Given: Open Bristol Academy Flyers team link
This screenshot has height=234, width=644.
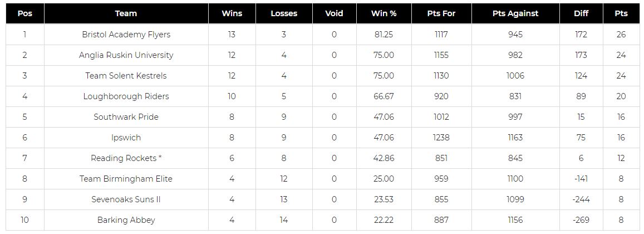Looking at the screenshot, I should [126, 35].
